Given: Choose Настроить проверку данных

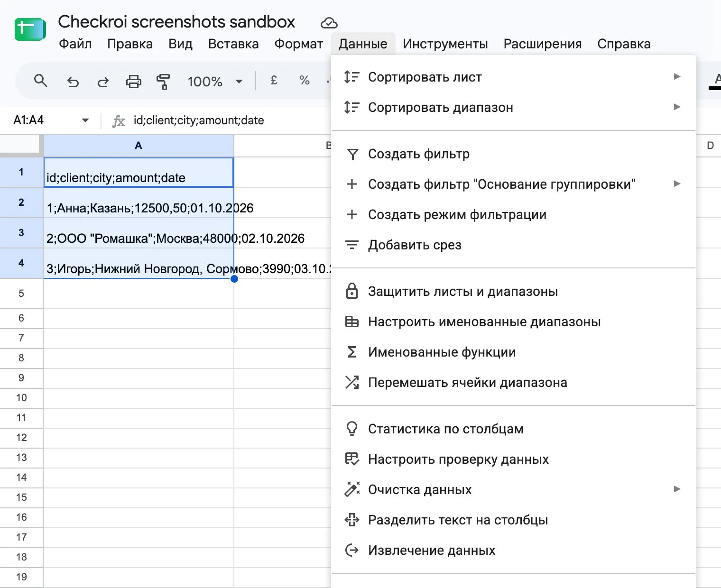Looking at the screenshot, I should [x=514, y=459].
